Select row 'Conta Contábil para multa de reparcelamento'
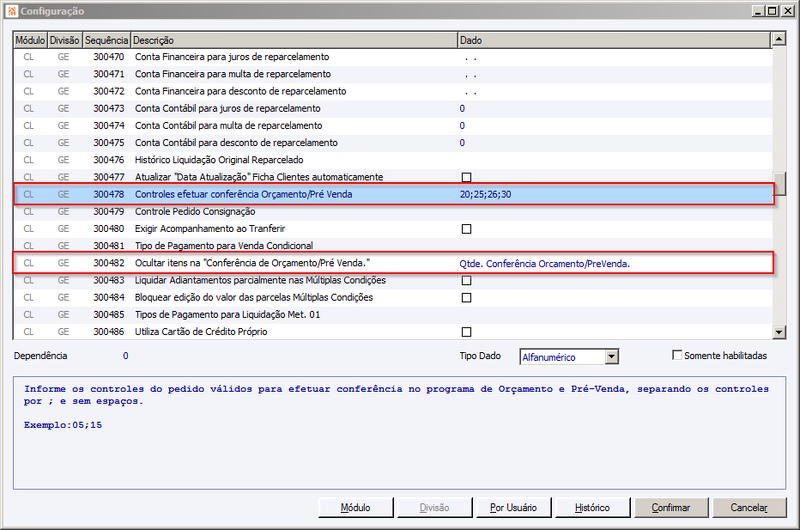800x530 pixels. click(392, 126)
